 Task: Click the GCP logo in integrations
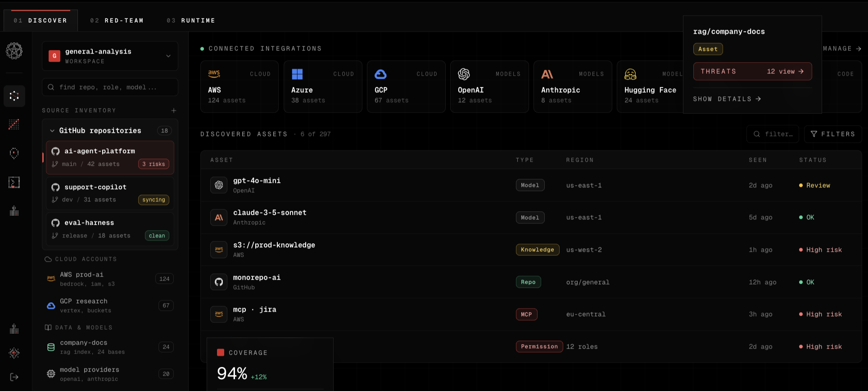[380, 74]
